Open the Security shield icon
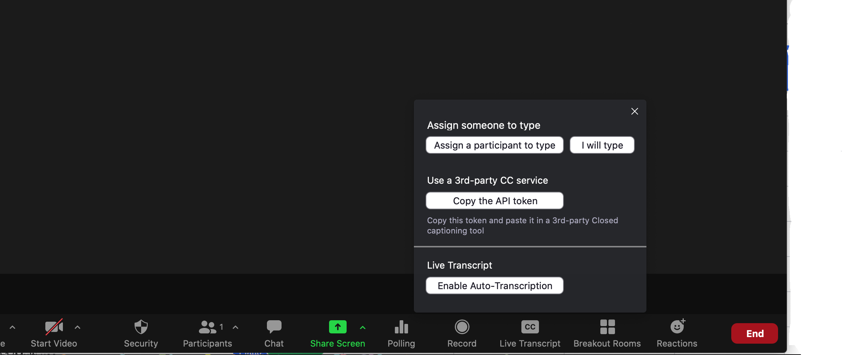This screenshot has width=868, height=355. pyautogui.click(x=141, y=327)
